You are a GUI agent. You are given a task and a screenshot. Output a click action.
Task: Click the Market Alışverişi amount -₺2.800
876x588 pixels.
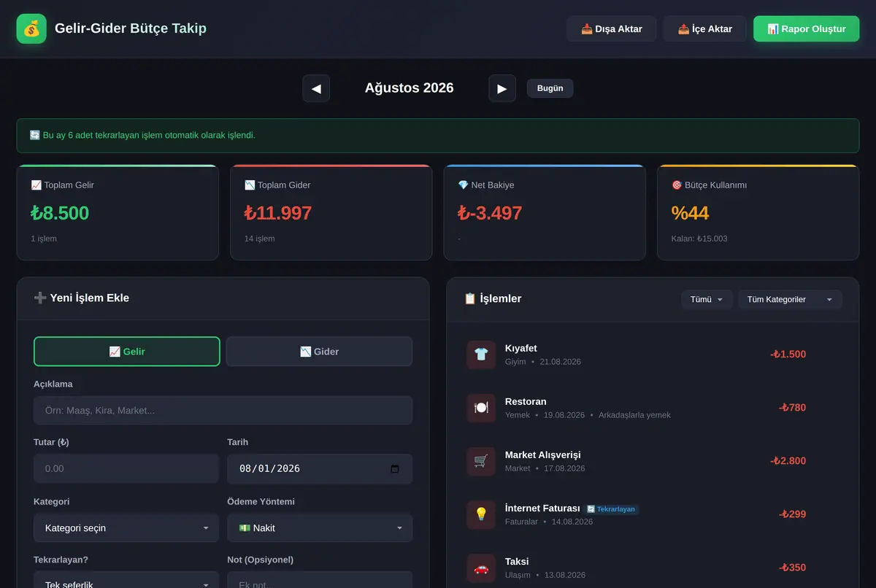788,461
